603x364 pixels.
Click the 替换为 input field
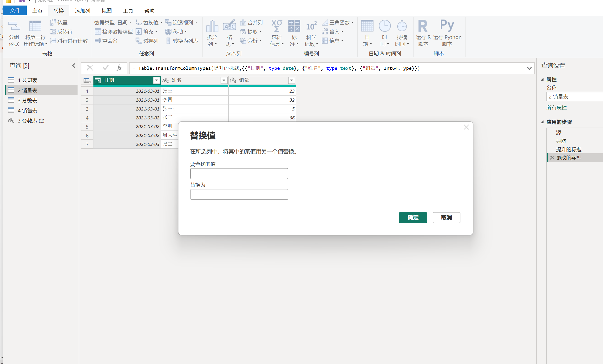click(x=239, y=195)
